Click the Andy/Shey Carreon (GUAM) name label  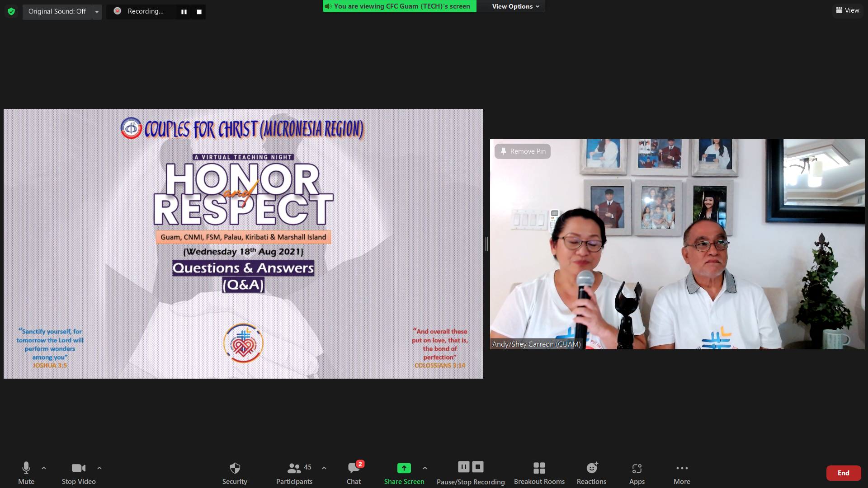(537, 344)
